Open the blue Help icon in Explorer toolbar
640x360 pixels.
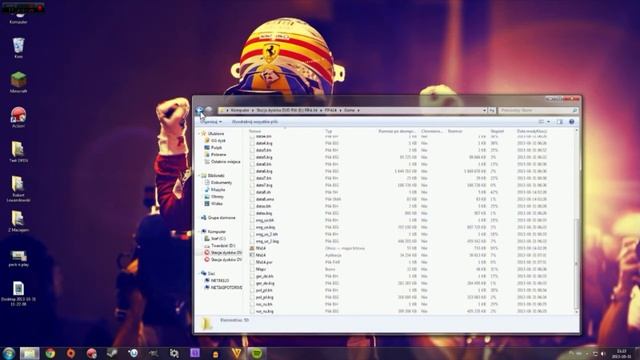coord(571,122)
